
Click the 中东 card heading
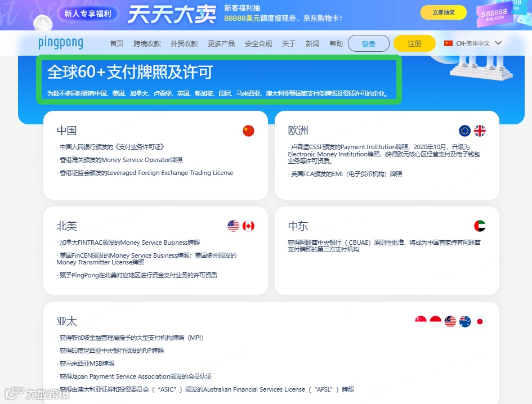[x=298, y=226]
